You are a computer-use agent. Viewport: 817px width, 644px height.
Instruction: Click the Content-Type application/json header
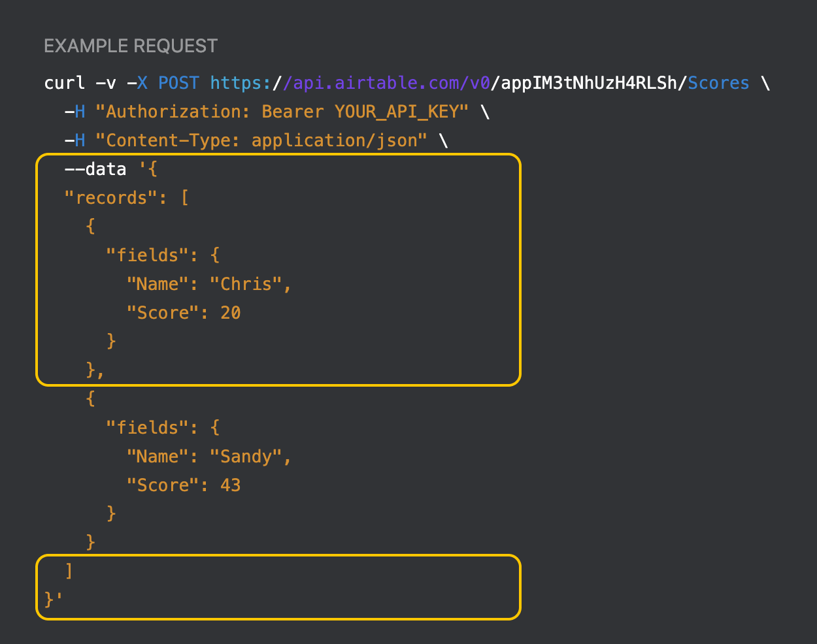tap(260, 141)
